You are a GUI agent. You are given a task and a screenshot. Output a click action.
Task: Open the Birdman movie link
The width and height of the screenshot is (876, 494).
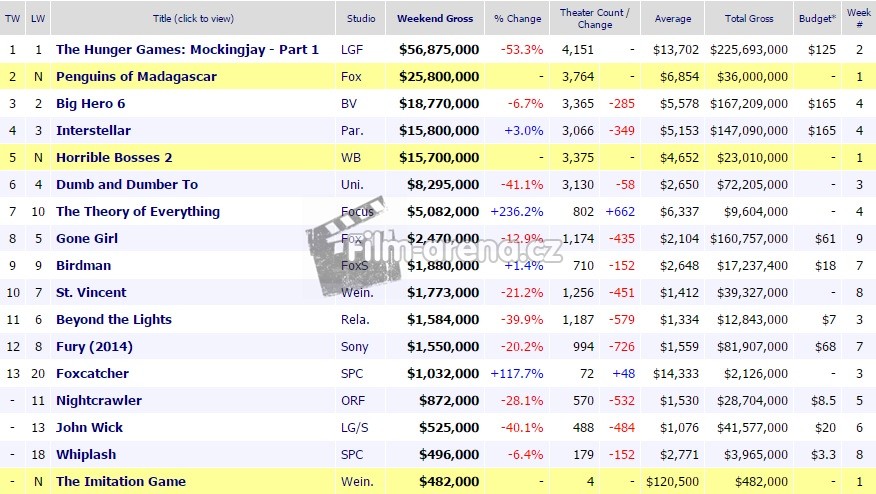coord(84,265)
